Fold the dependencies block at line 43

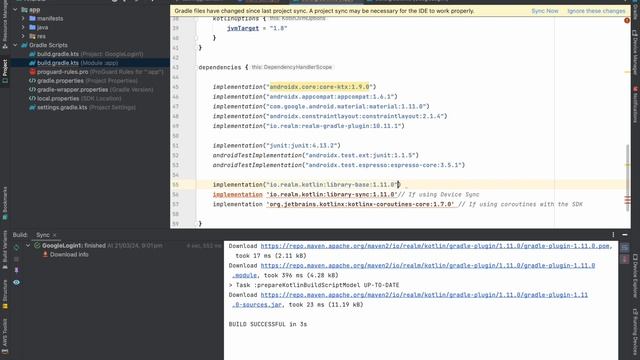(x=196, y=67)
